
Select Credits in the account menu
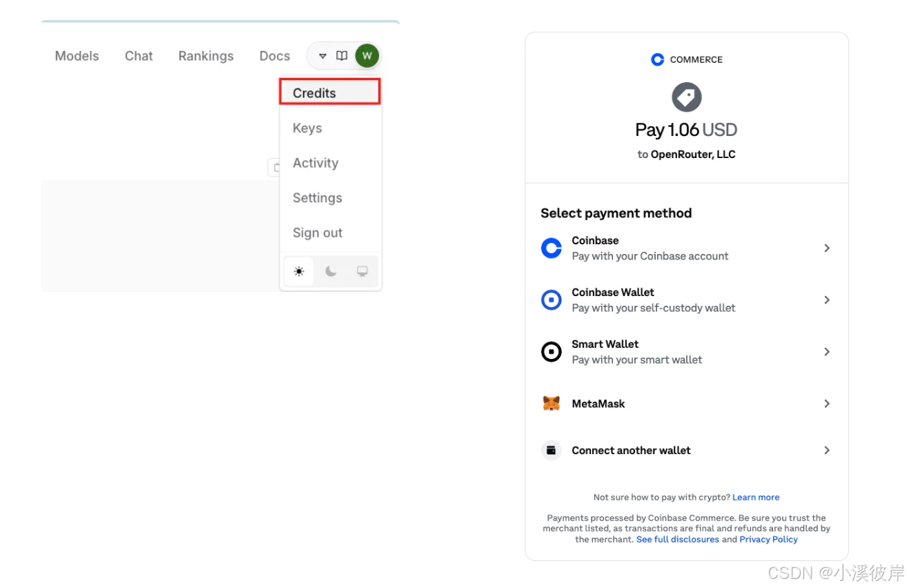click(x=330, y=92)
